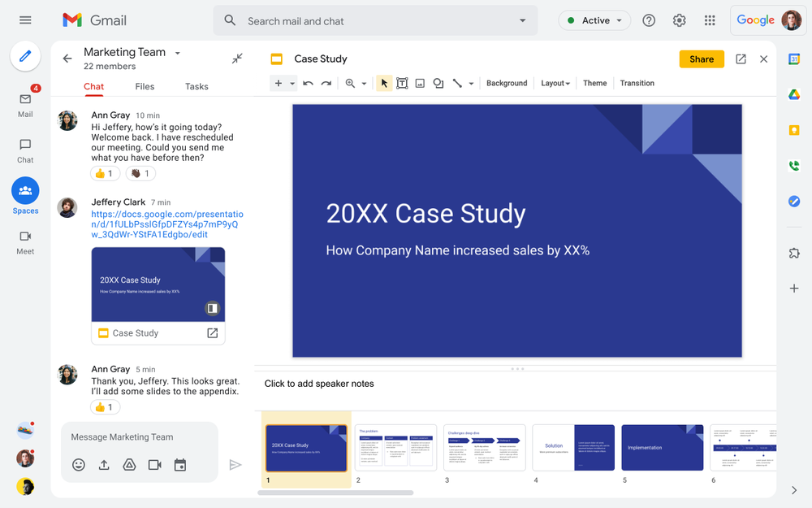Screen dimensions: 812x508
Task: Toggle the main menu hamburger button
Action: pos(25,20)
